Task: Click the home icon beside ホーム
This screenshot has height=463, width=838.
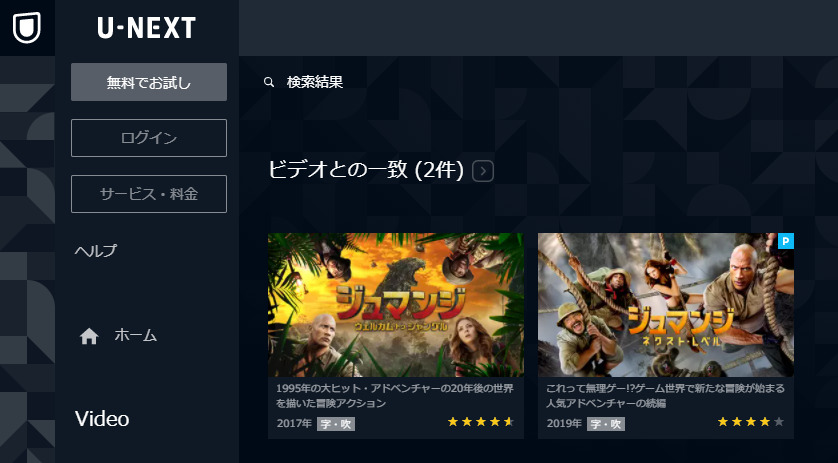Action: click(89, 336)
